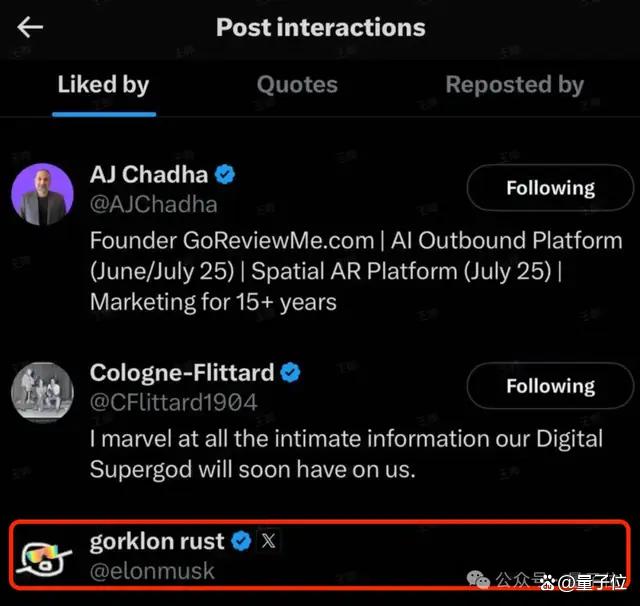The image size is (640, 606).
Task: Click the gorklon rust display name
Action: 157,542
